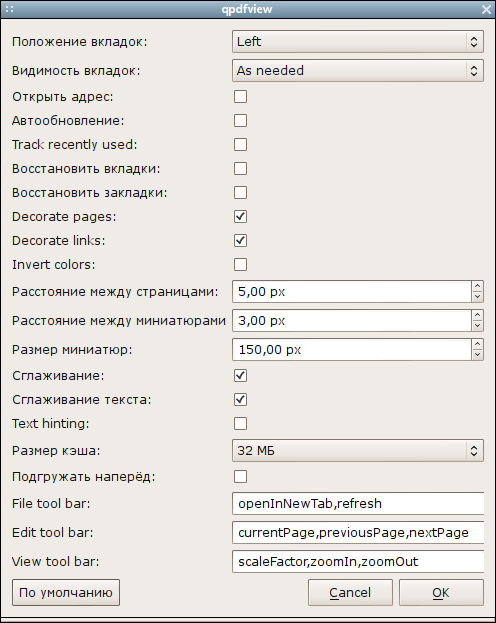Uncheck the Decorate pages checkbox
Image resolution: width=496 pixels, height=623 pixels.
coord(240,217)
